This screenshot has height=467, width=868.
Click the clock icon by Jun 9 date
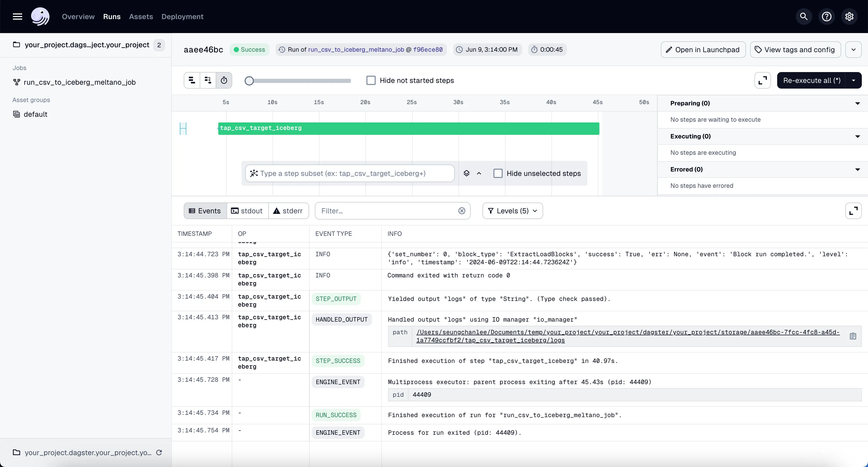[x=459, y=50]
